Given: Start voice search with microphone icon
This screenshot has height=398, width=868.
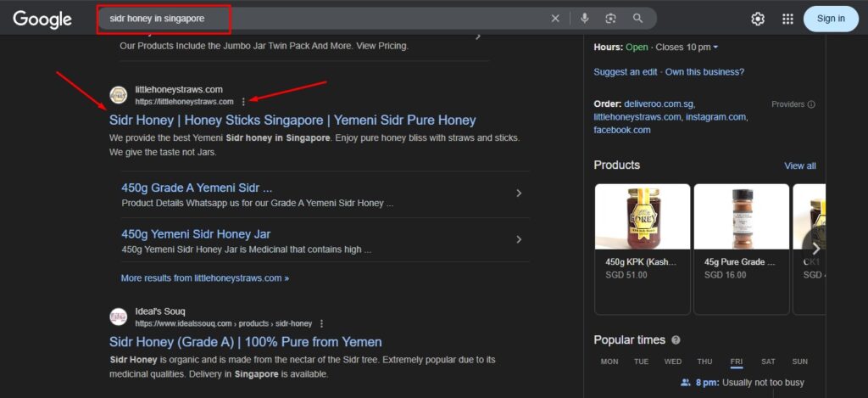Looking at the screenshot, I should [585, 19].
